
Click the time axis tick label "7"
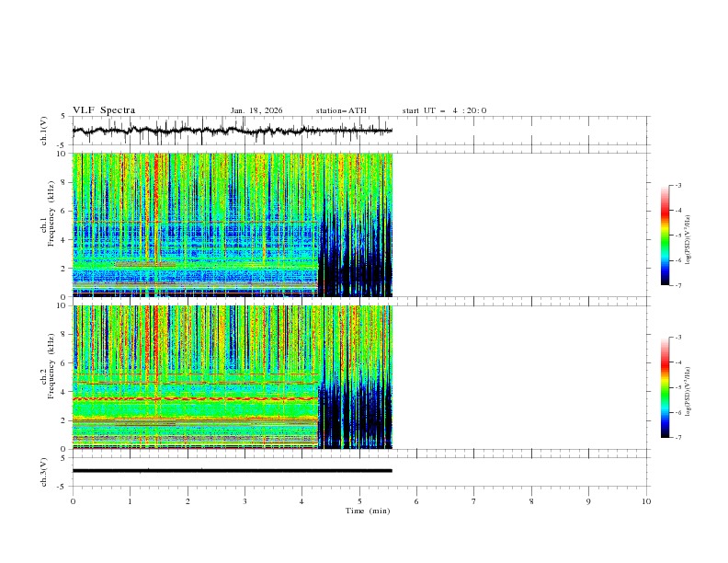pos(474,501)
